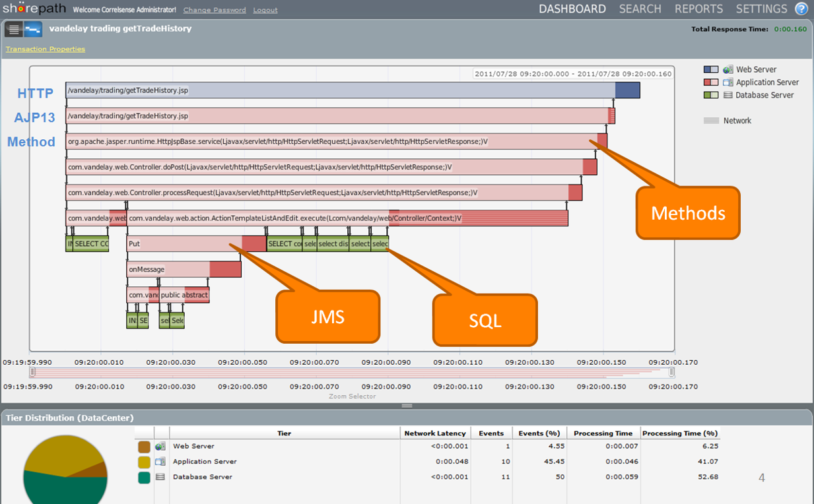Click the yellow Application Server swatch in Tier table

pos(144,462)
